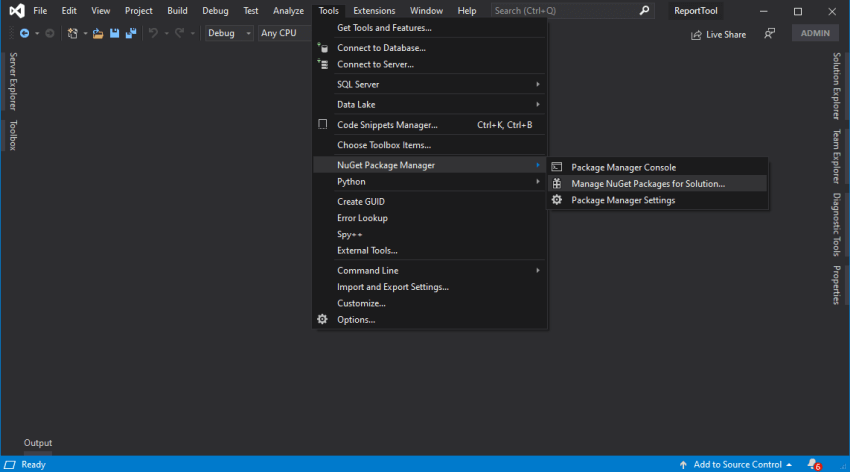
Task: Open the Analyze menu
Action: 288,10
